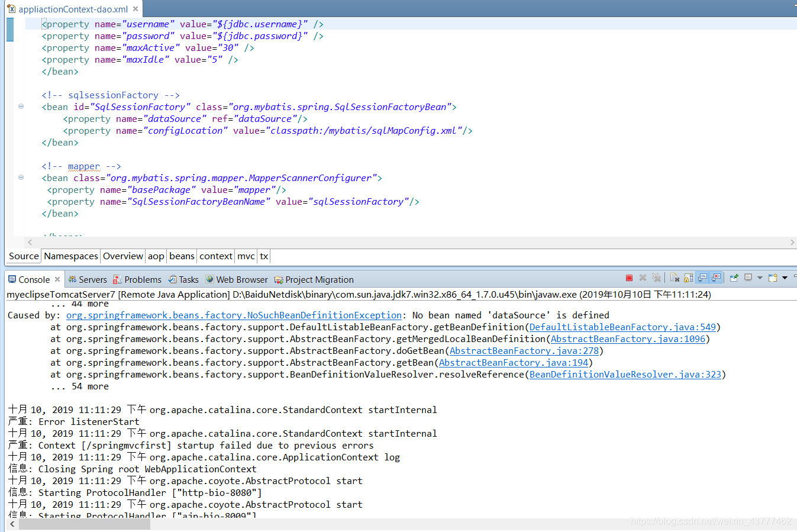Image resolution: width=797 pixels, height=532 pixels.
Task: Collapse the SqlSessionFactory bean fold marker
Action: pos(21,107)
